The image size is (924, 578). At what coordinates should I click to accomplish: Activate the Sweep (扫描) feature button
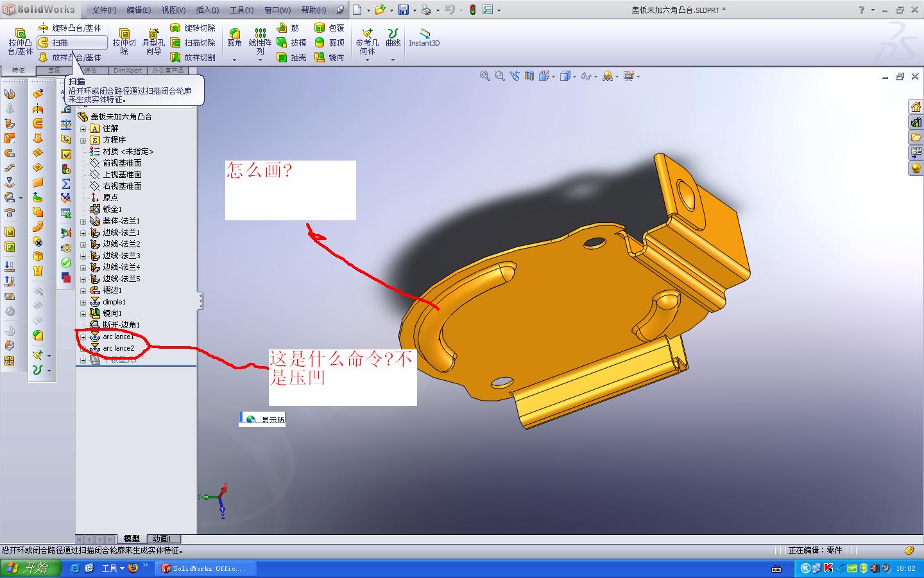71,42
